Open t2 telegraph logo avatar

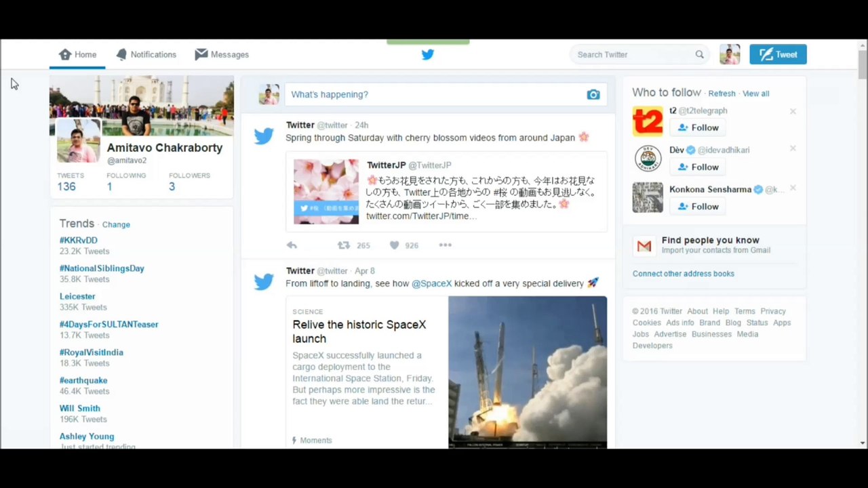[648, 121]
